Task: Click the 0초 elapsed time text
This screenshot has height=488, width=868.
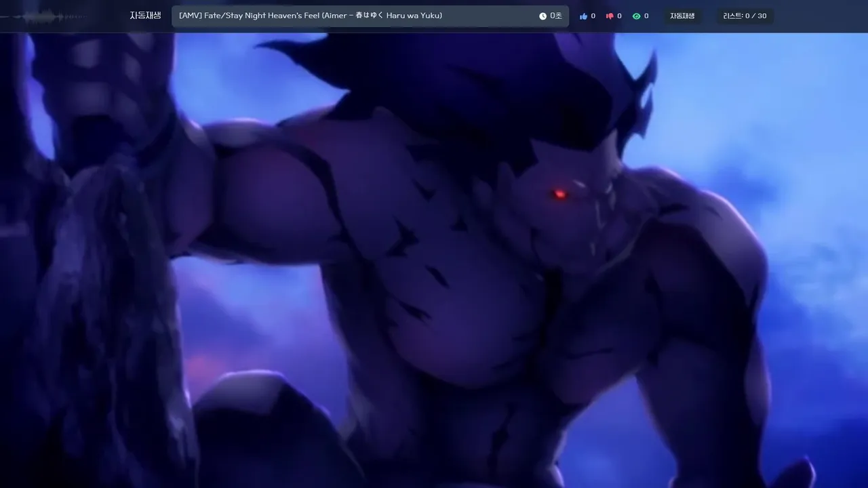Action: [556, 16]
